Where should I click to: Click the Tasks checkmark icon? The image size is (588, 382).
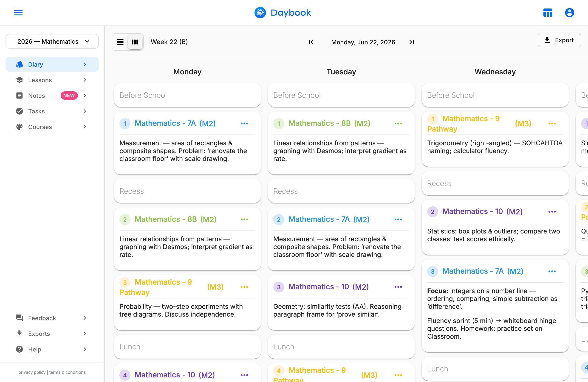(20, 111)
